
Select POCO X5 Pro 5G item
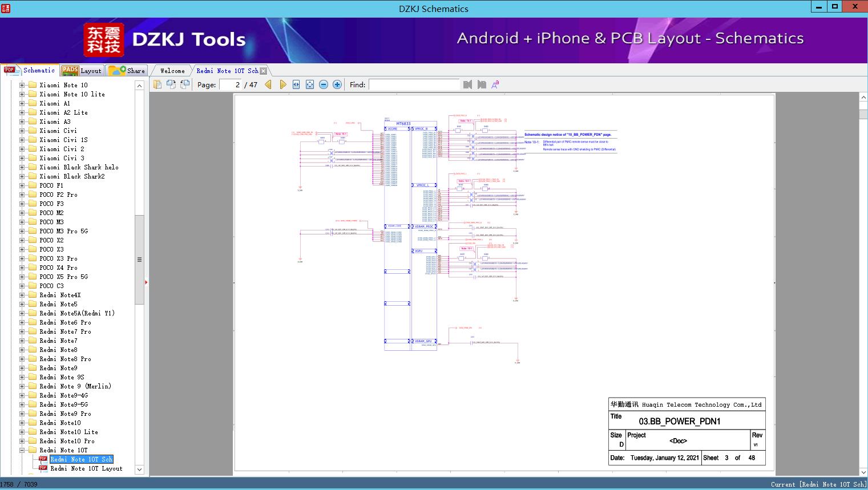pos(63,277)
